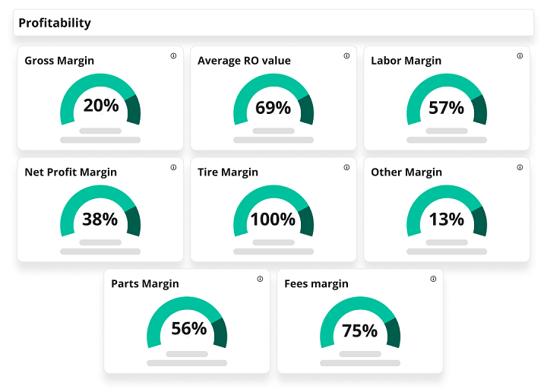
Task: Click the Labor Margin info icon
Action: point(520,55)
